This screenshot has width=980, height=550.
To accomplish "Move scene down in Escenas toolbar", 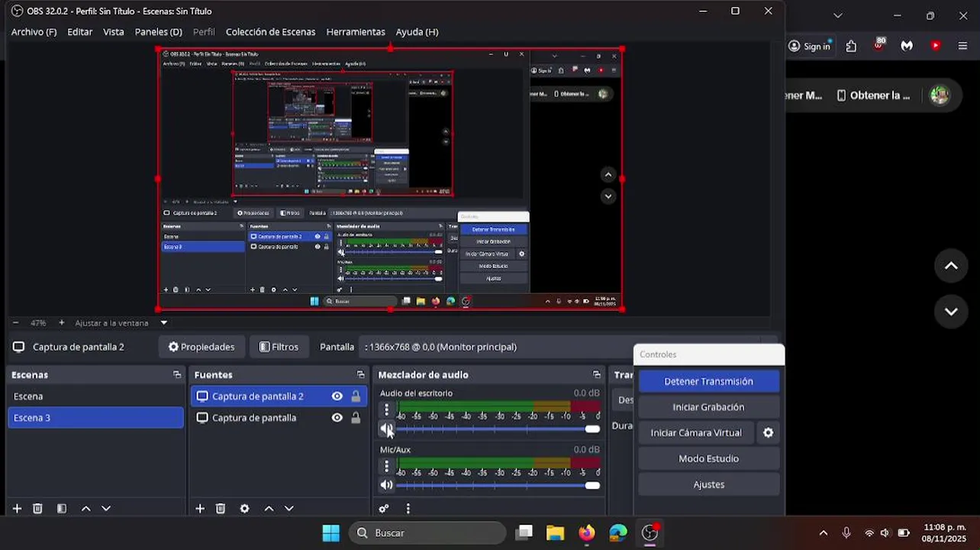I will [x=106, y=509].
